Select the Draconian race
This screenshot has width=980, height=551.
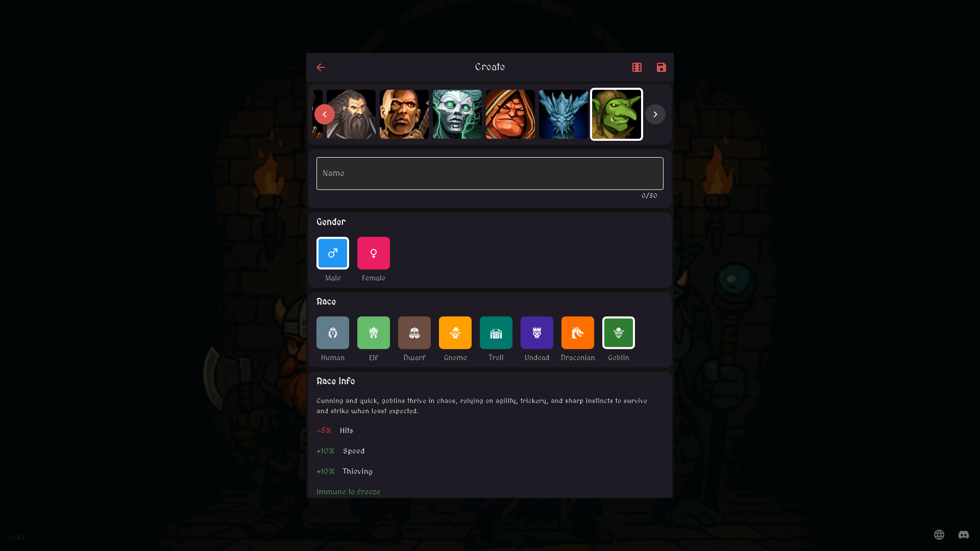pyautogui.click(x=577, y=332)
